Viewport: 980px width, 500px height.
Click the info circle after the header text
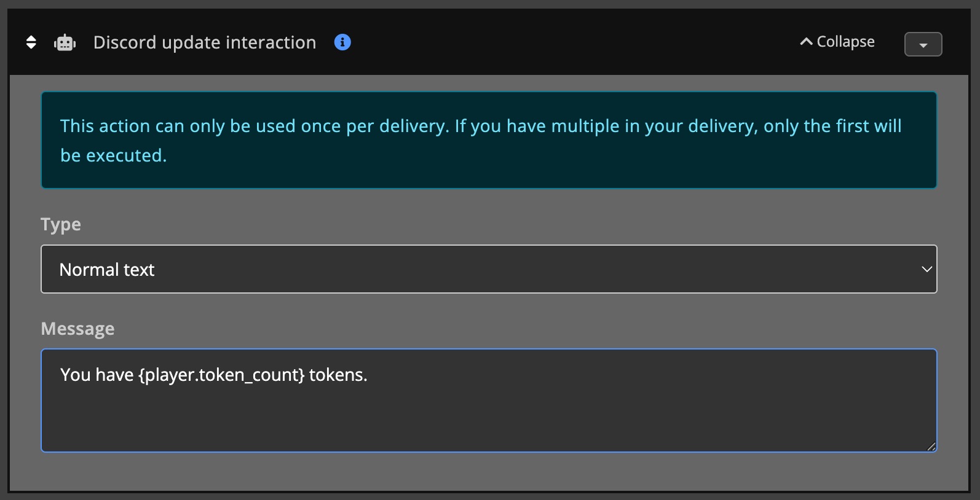coord(342,42)
